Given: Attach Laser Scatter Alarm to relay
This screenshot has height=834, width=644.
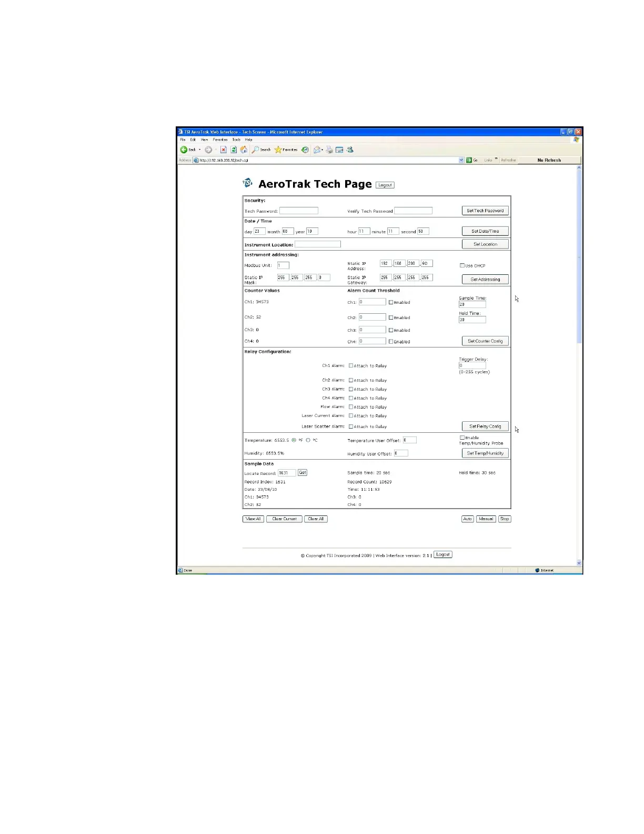Looking at the screenshot, I should (x=351, y=426).
